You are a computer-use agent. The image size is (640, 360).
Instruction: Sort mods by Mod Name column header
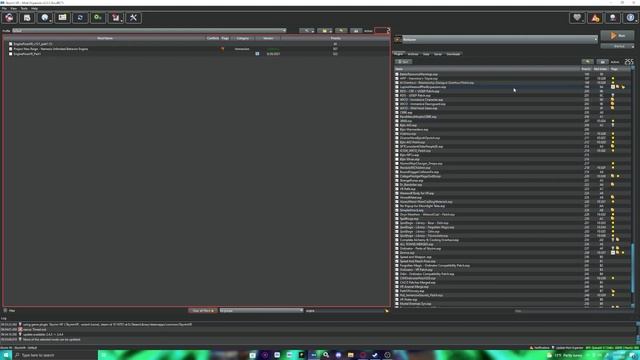point(105,38)
